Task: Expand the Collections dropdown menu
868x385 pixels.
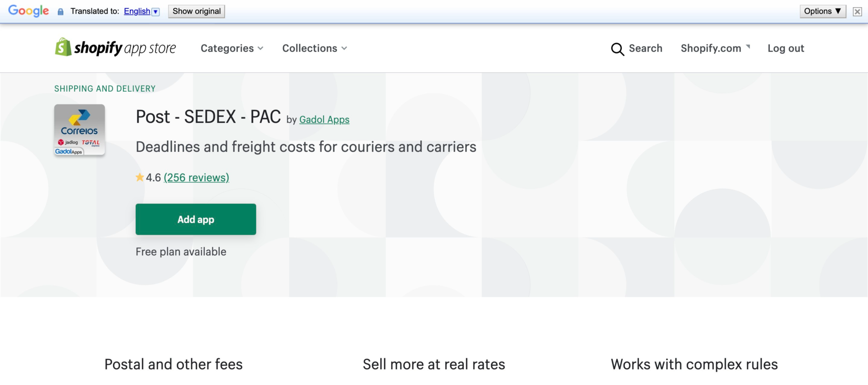Action: (x=315, y=48)
